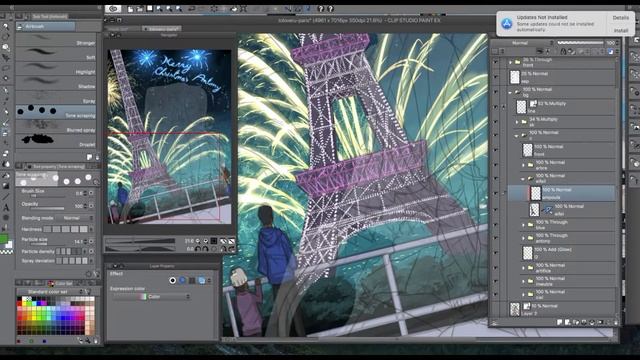Viewport: 640px width, 360px height.
Task: Toggle visibility of 34 % Multiply folder
Action: click(x=496, y=121)
